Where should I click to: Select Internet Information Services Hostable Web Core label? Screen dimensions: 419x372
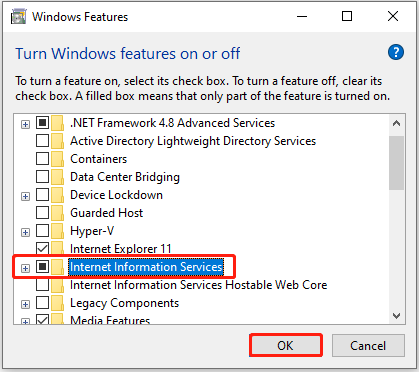[199, 285]
